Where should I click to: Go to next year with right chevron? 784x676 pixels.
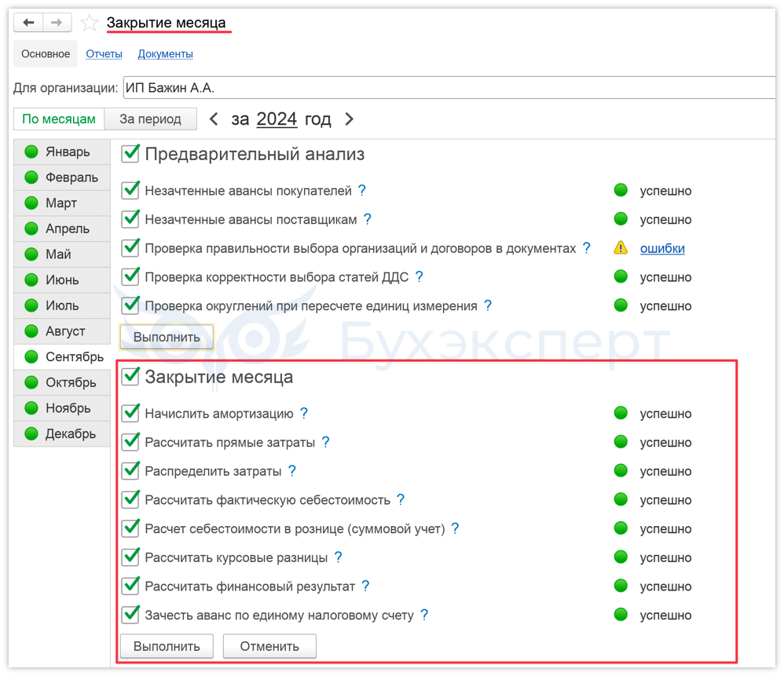(x=350, y=119)
